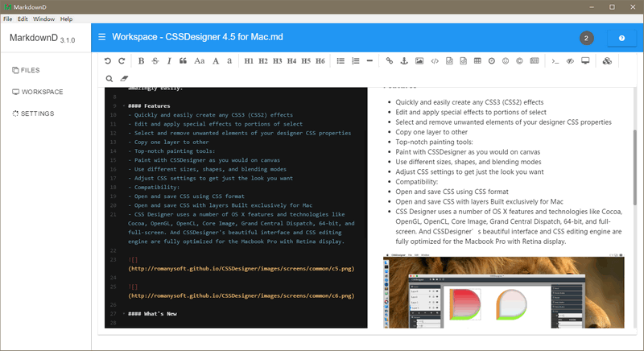Click editor line '- Copy one layer to other'
644x351 pixels.
coord(168,142)
